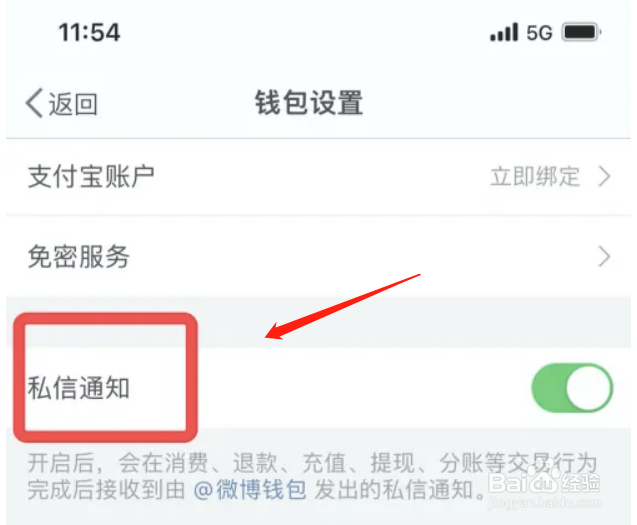This screenshot has width=637, height=525.
Task: Open the jingyan.baidu.com watermark link
Action: pos(545,503)
